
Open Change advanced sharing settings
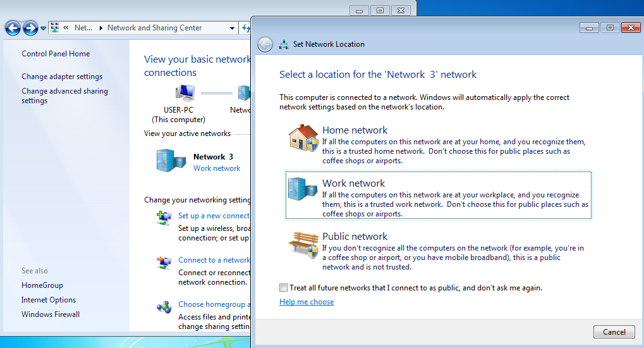pyautogui.click(x=64, y=96)
